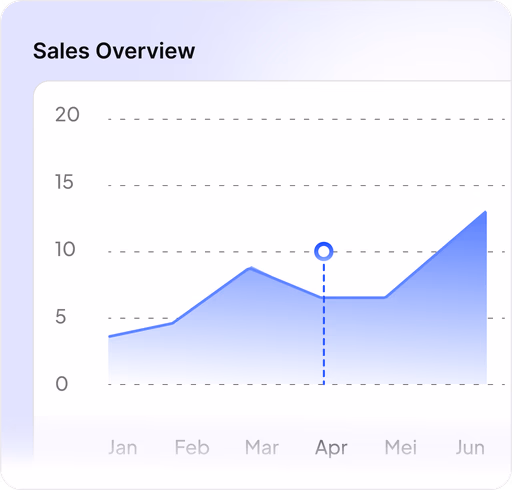Select the Feb month label
The width and height of the screenshot is (512, 490).
click(x=192, y=447)
